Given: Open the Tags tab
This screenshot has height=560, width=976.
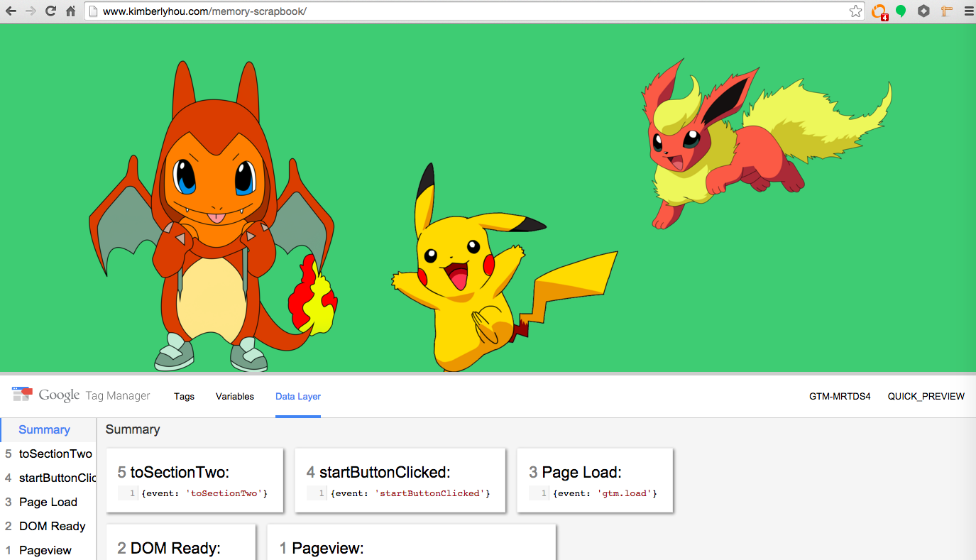Looking at the screenshot, I should click(x=184, y=396).
